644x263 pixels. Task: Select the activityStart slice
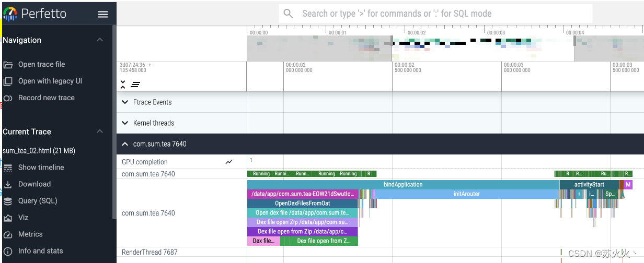(x=589, y=185)
